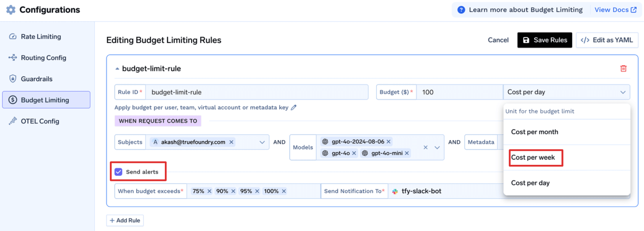Remove the akash@truefoundry.com subject tag
The height and width of the screenshot is (231, 644).
[231, 142]
